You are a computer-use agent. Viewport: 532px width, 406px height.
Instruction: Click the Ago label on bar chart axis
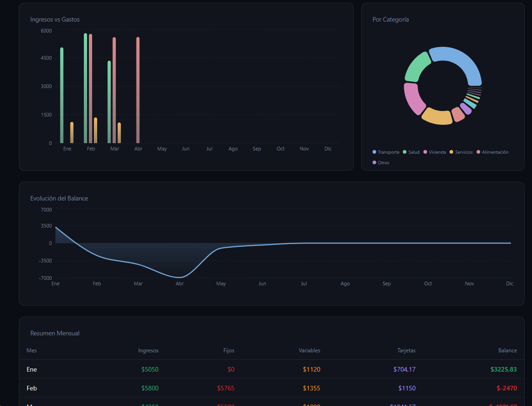233,149
